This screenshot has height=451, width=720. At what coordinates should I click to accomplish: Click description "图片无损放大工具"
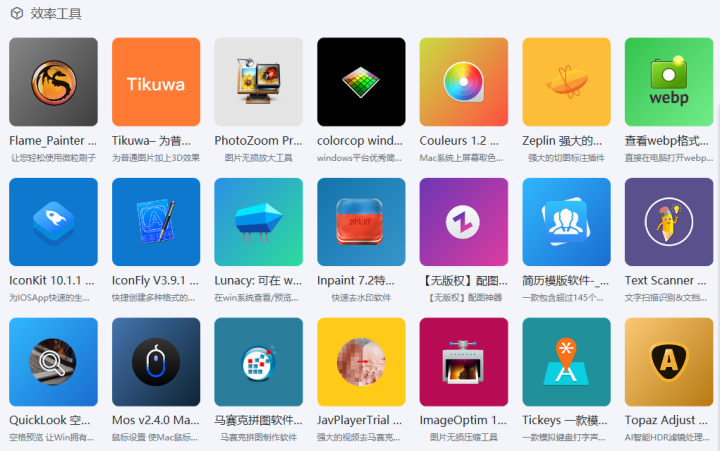pyautogui.click(x=259, y=158)
